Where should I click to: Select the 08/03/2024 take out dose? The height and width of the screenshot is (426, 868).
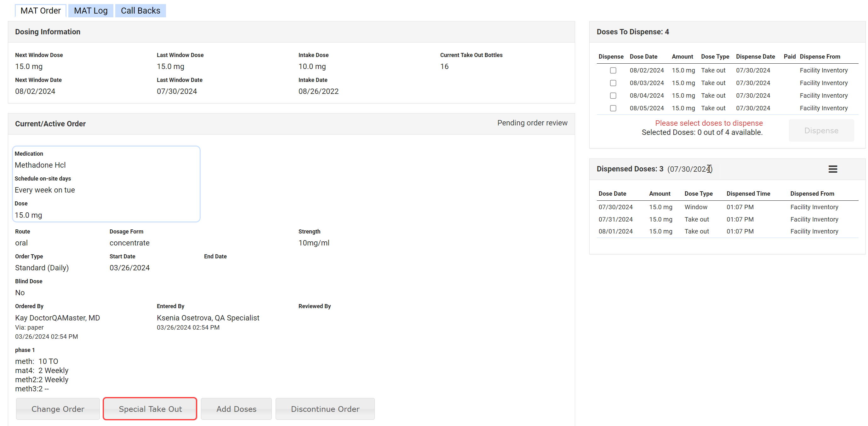(x=613, y=83)
